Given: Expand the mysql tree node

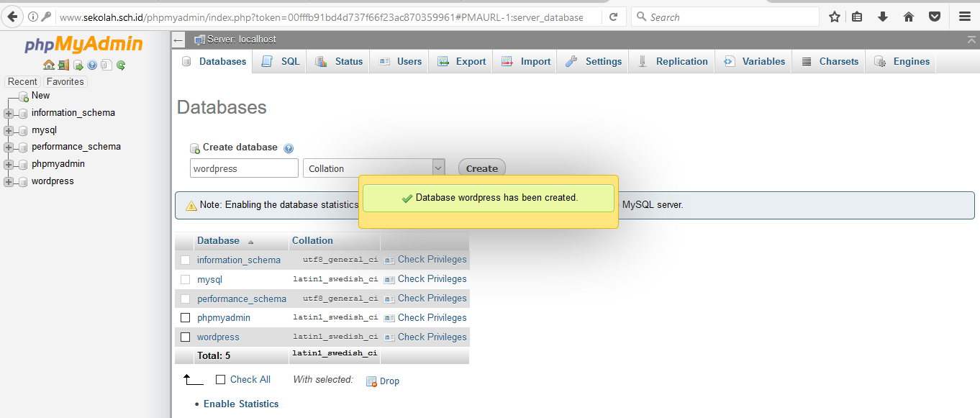Looking at the screenshot, I should 9,130.
